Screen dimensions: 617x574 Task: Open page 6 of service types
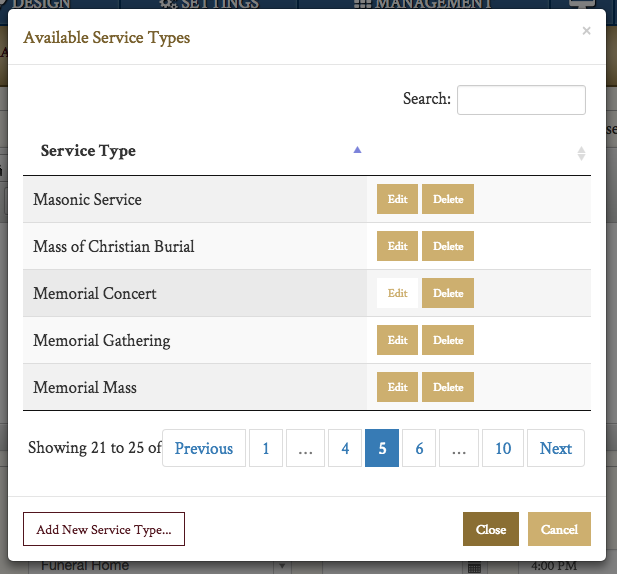[419, 448]
